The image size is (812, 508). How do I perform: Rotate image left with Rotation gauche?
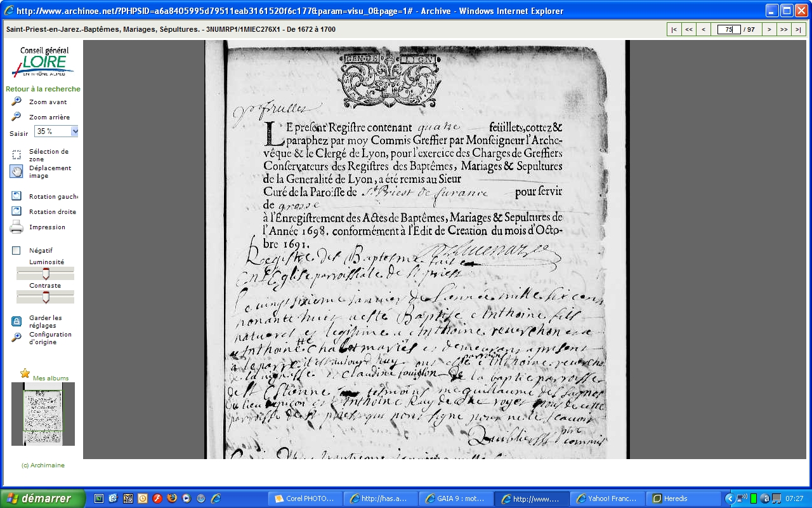16,196
